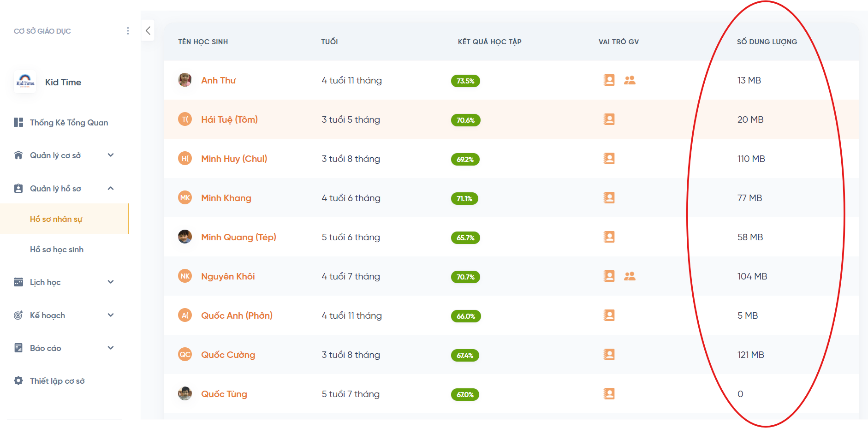
Task: Click the group icon in Nguyên Khôi's row
Action: (x=630, y=276)
